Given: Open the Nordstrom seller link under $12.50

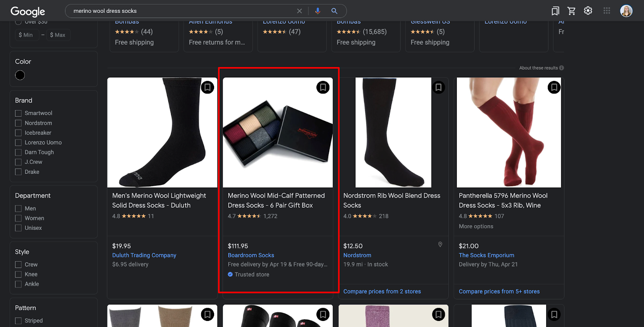Looking at the screenshot, I should 357,255.
